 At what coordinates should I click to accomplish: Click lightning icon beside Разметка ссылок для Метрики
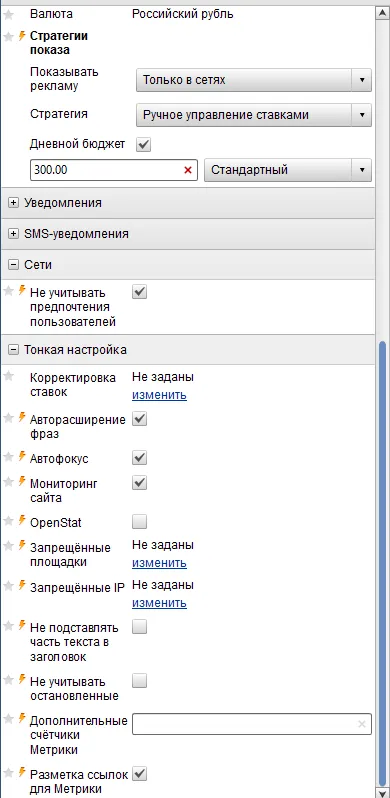click(x=22, y=773)
